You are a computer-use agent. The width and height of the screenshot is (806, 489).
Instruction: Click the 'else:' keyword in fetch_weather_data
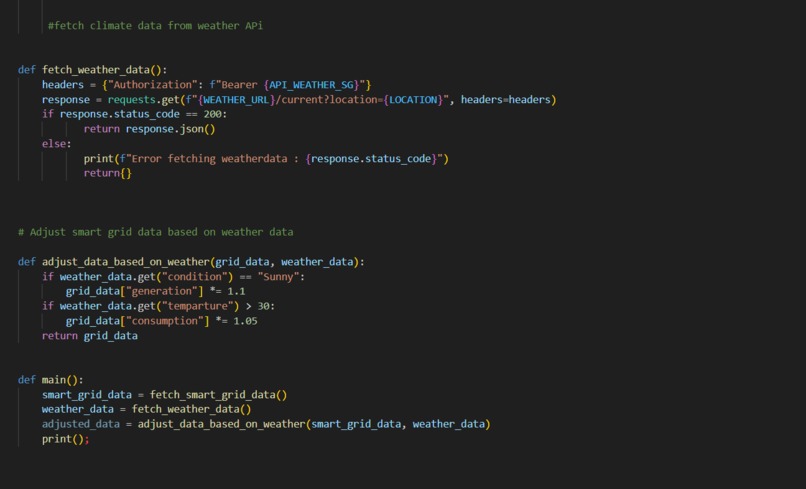[57, 144]
